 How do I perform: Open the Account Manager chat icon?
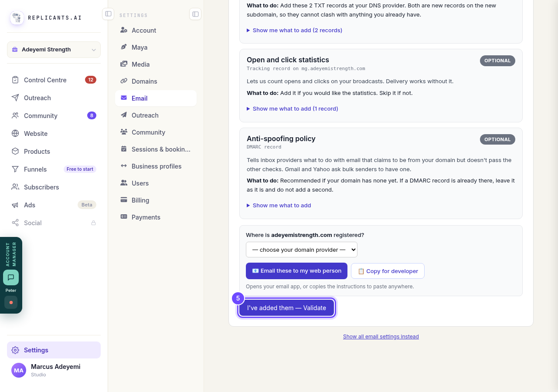(11, 277)
